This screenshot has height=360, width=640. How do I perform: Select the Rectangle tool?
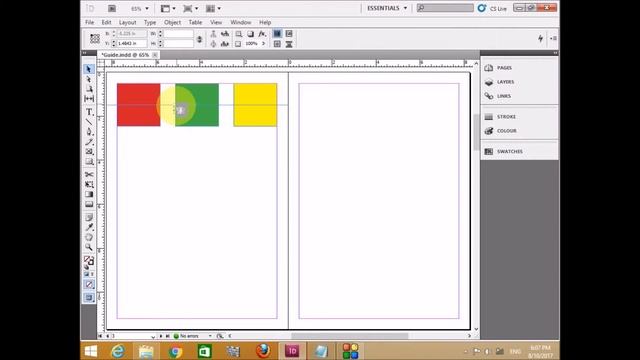tap(89, 161)
